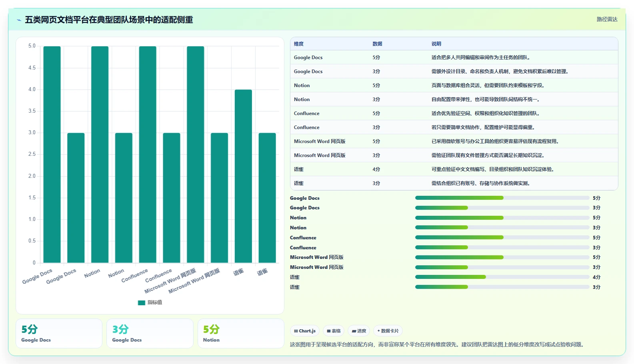634x364 pixels.
Task: Click the Microsoft Word 网页版 5分 progress bar
Action: pyautogui.click(x=502, y=257)
